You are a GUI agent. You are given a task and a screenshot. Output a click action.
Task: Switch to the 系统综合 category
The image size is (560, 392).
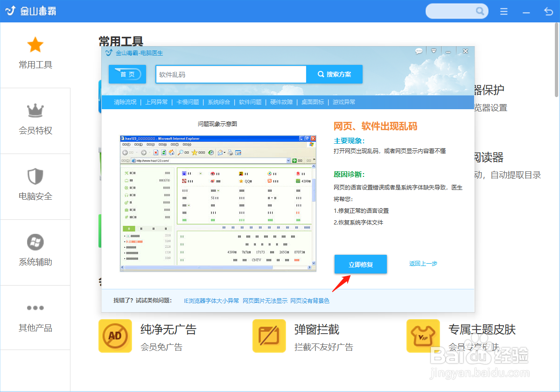[219, 102]
